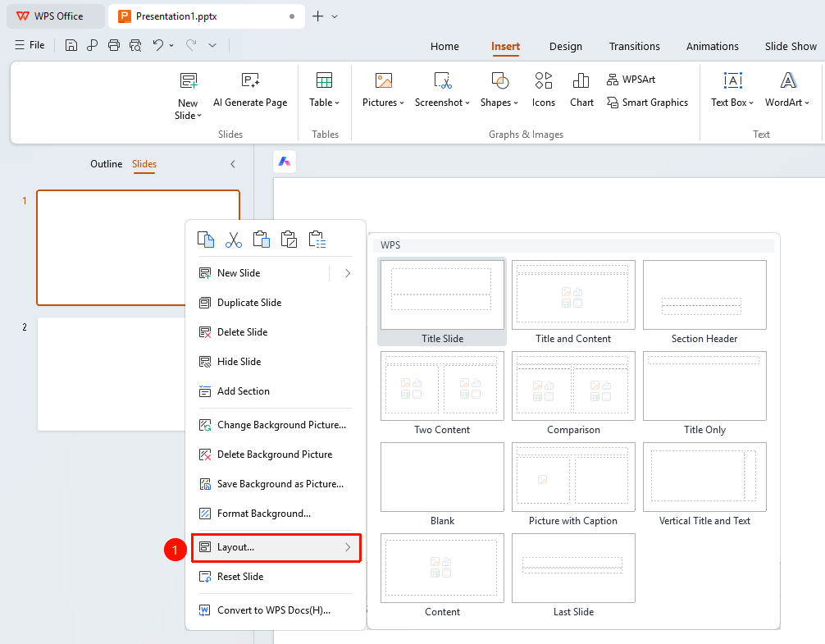Switch to the Home ribbon tab
Image resolution: width=825 pixels, height=644 pixels.
444,46
